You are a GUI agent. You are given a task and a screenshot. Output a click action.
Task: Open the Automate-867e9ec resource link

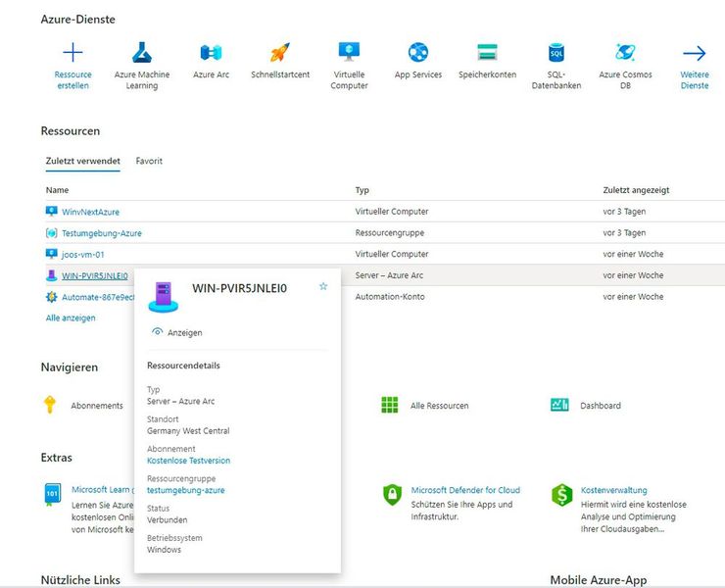tap(98, 297)
